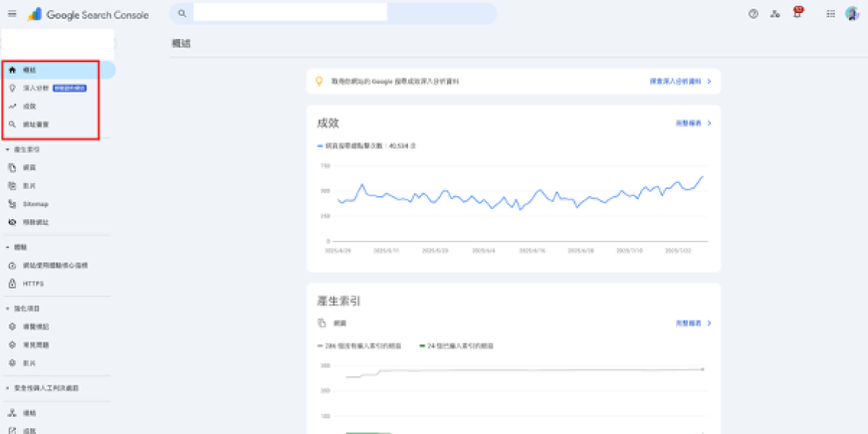Expand the 安全性與人工判決處罰 section
This screenshot has width=868, height=434.
pyautogui.click(x=7, y=388)
